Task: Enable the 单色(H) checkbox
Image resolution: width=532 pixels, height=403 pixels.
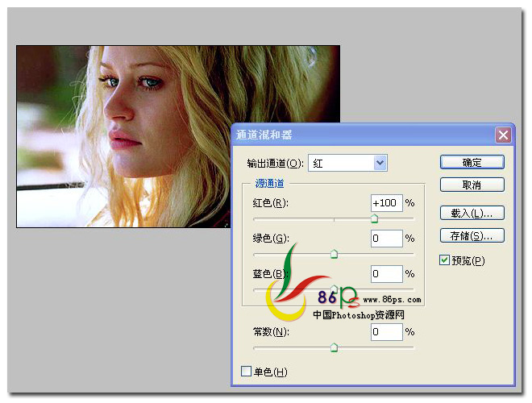Action: (x=246, y=371)
